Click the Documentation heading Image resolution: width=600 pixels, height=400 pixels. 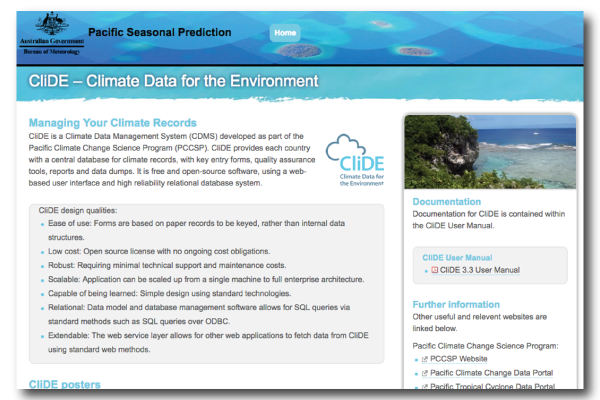tap(447, 202)
